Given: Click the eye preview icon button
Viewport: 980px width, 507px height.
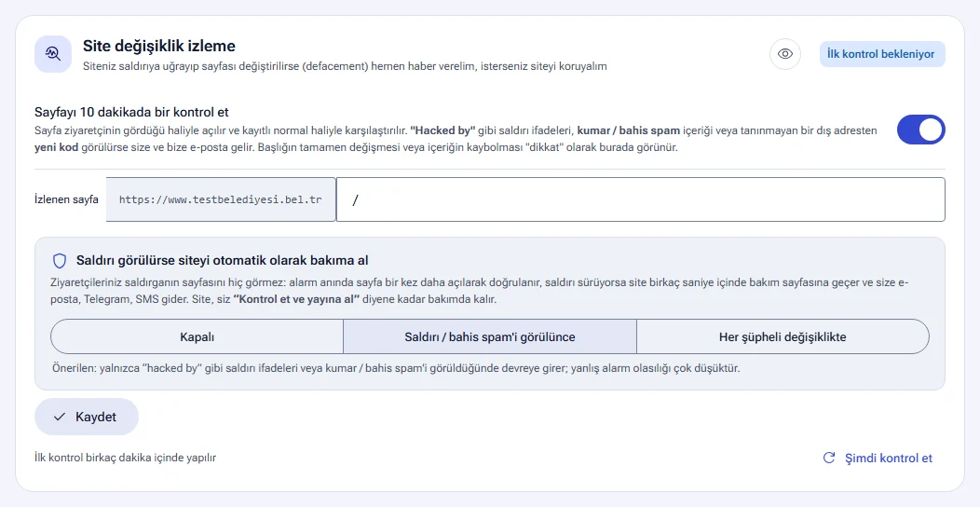Looking at the screenshot, I should tap(785, 54).
